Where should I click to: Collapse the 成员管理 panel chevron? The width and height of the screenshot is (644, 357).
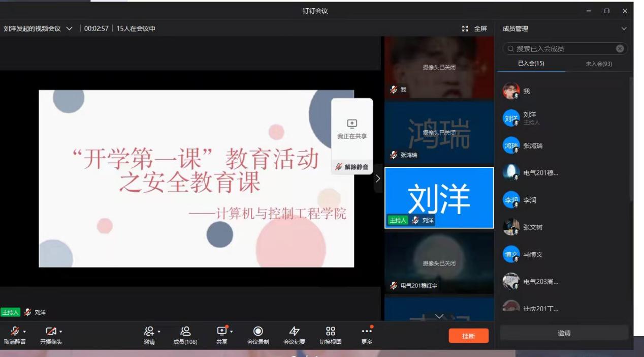(624, 28)
